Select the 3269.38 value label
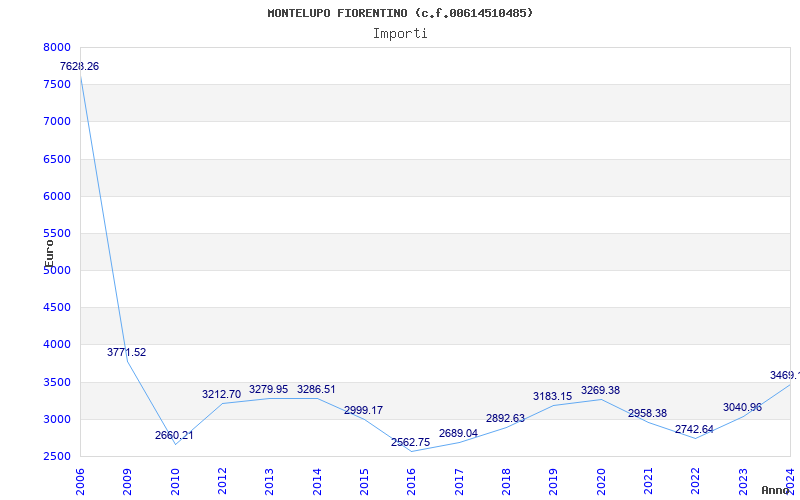Screen dimensions: 800x500 pos(600,390)
